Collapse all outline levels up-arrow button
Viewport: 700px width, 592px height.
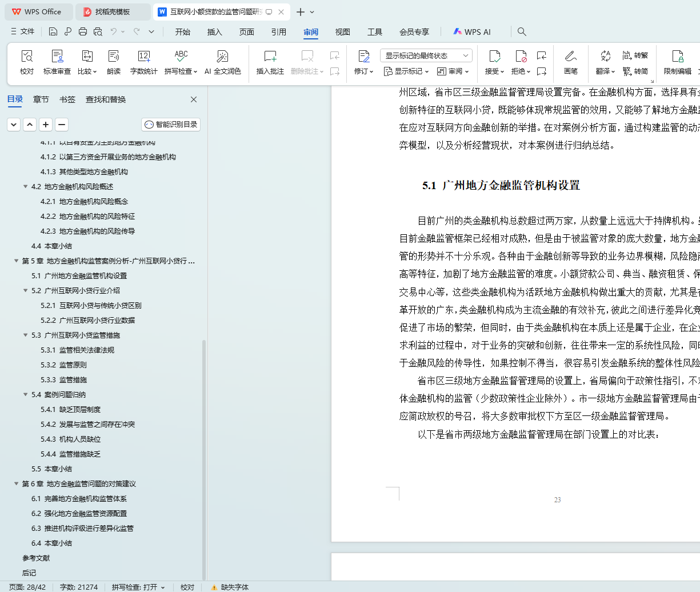(x=30, y=124)
